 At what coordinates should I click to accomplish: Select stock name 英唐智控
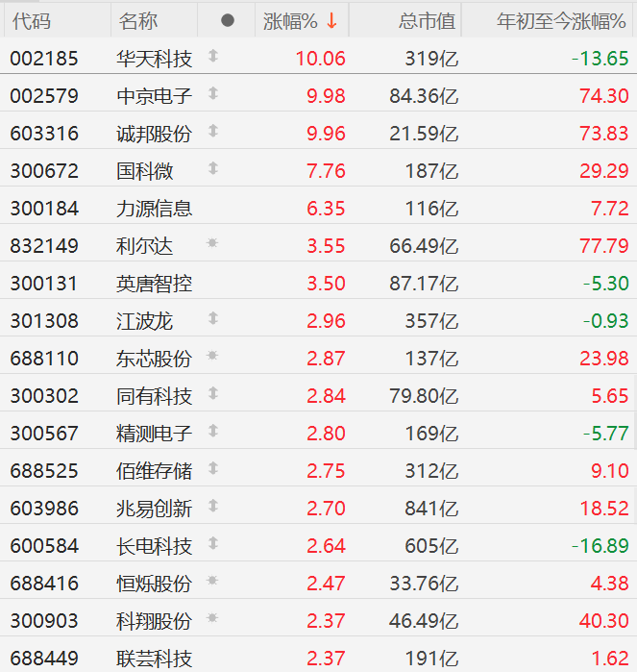[x=155, y=284]
